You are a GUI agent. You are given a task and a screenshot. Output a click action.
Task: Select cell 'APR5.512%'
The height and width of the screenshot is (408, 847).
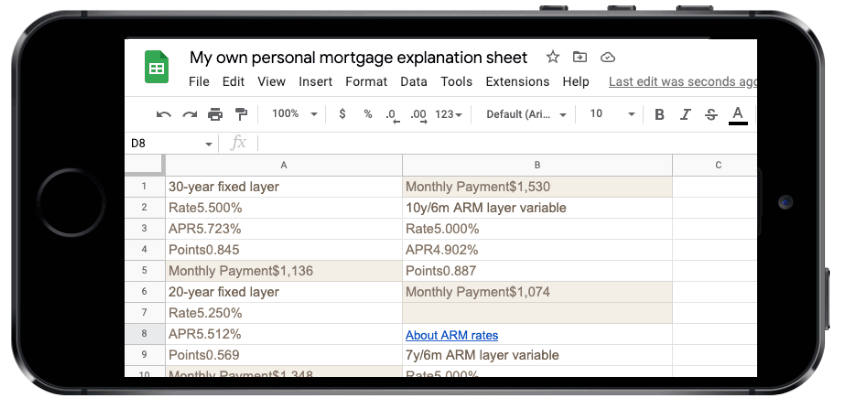click(x=284, y=335)
